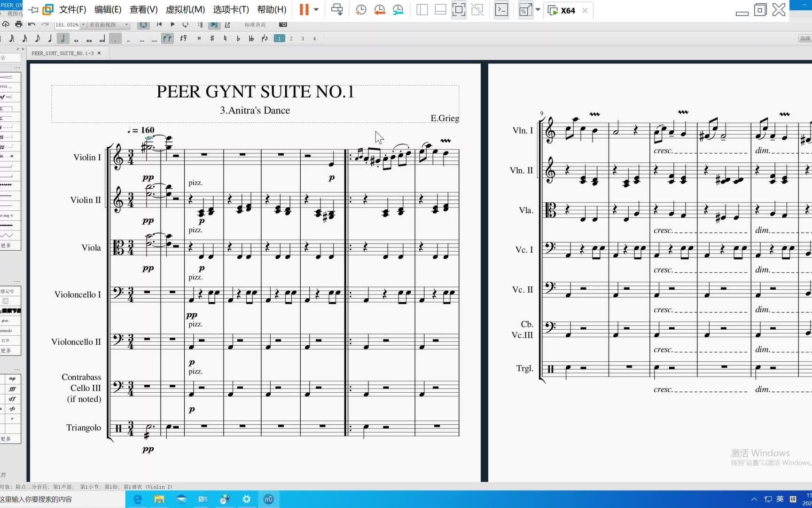Toggle loop playback
The height and width of the screenshot is (508, 812).
tap(185, 24)
